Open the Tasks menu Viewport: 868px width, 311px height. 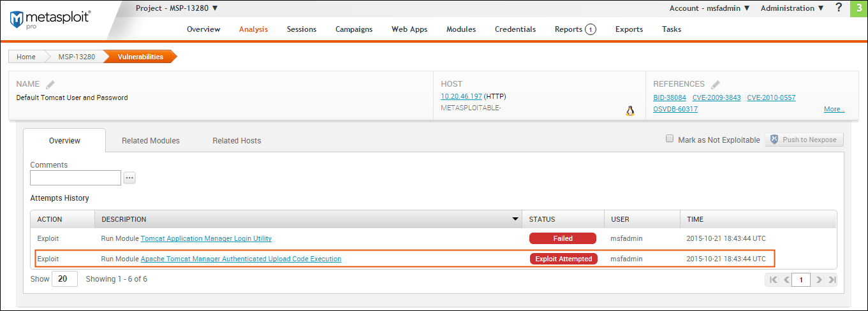[x=672, y=29]
